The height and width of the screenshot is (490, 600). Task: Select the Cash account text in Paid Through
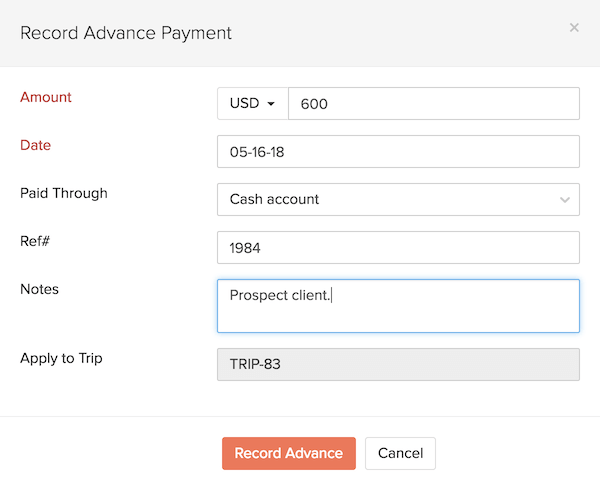(x=275, y=199)
